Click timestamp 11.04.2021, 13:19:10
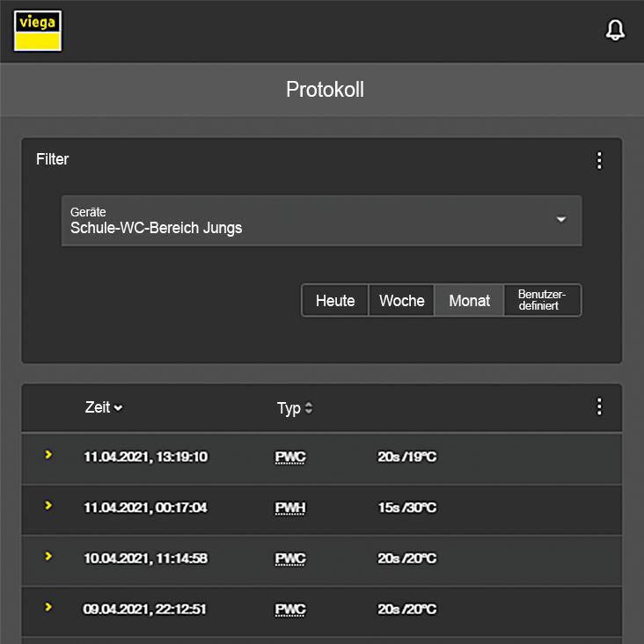Image resolution: width=644 pixels, height=644 pixels. pos(146,457)
